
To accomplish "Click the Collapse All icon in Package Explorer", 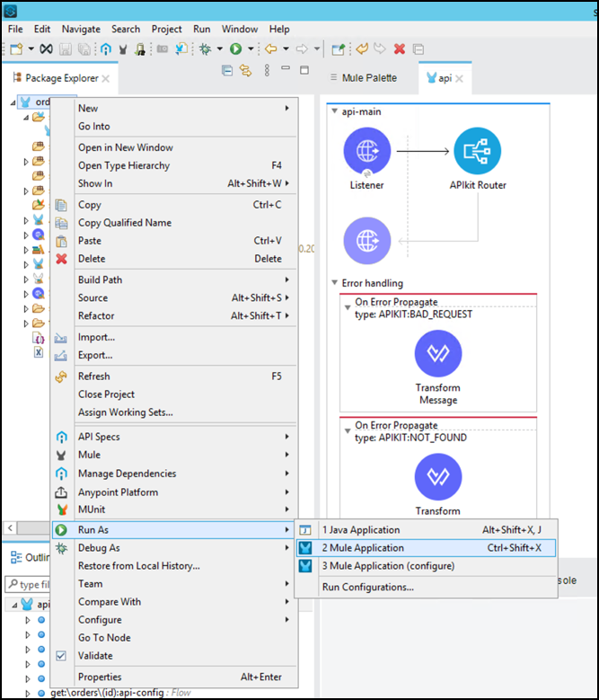I will [227, 70].
